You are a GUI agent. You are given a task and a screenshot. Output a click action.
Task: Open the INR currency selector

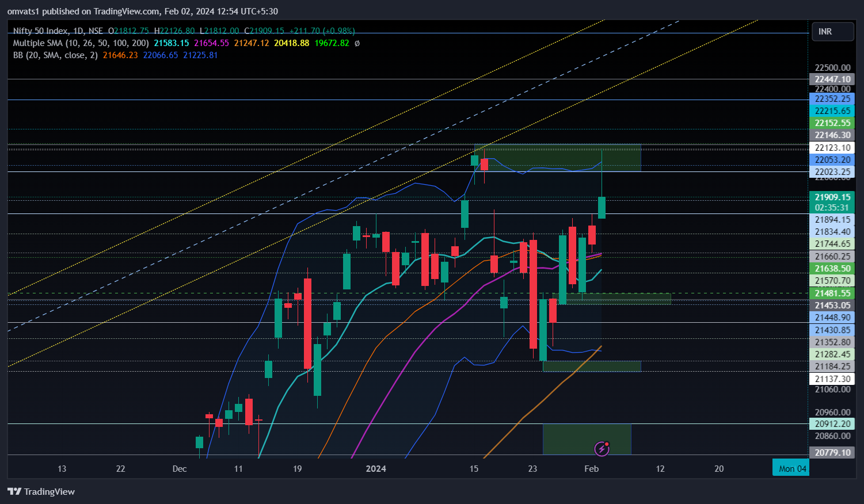pos(832,32)
